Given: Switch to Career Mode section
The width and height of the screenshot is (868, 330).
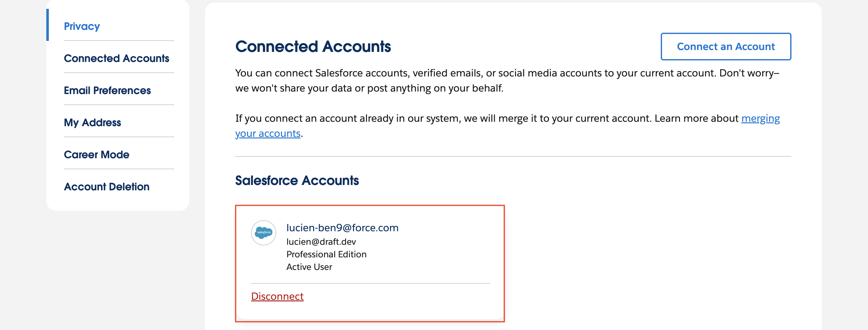Looking at the screenshot, I should click(96, 154).
